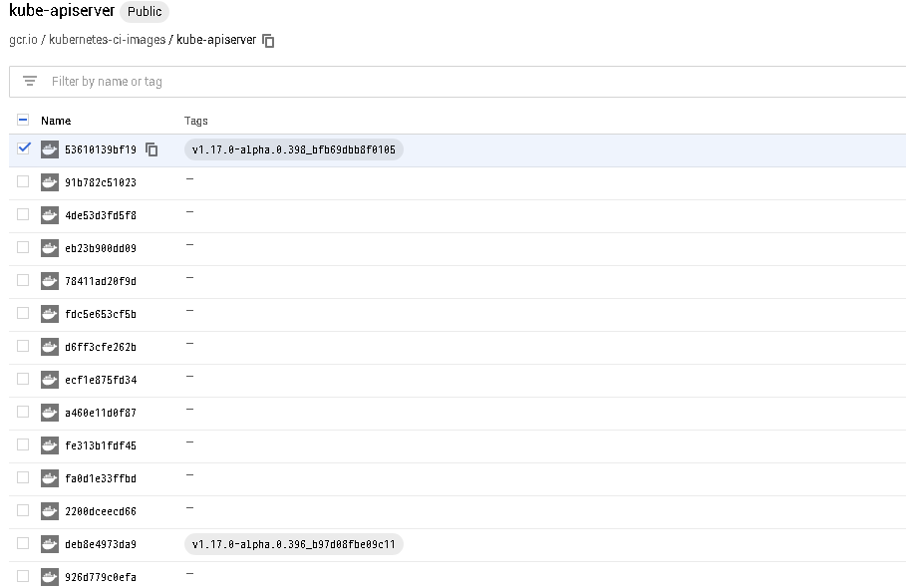Click the kube-apiserver page title
Image resolution: width=906 pixels, height=588 pixels.
pyautogui.click(x=62, y=10)
